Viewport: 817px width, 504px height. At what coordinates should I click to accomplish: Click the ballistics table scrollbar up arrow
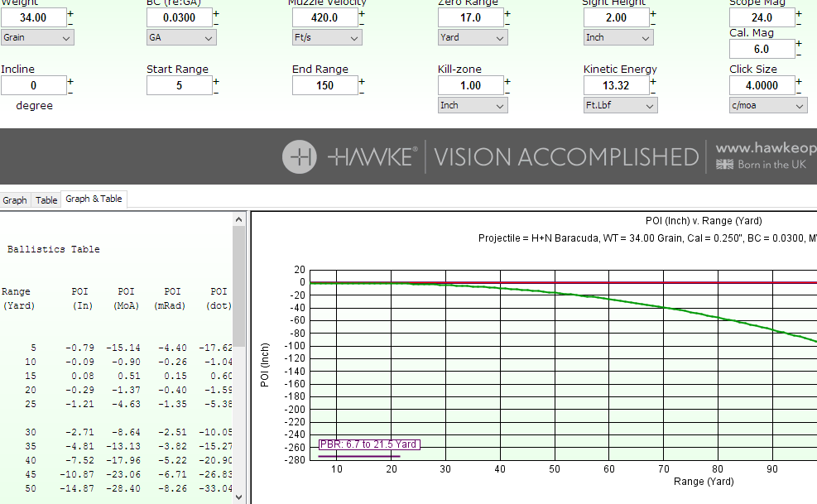pos(238,219)
